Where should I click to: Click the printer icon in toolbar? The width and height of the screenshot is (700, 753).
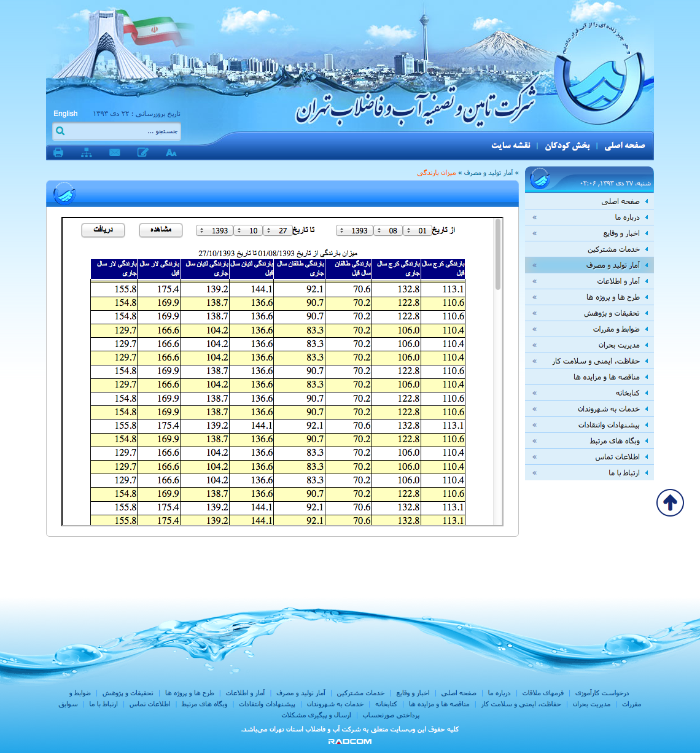point(58,152)
